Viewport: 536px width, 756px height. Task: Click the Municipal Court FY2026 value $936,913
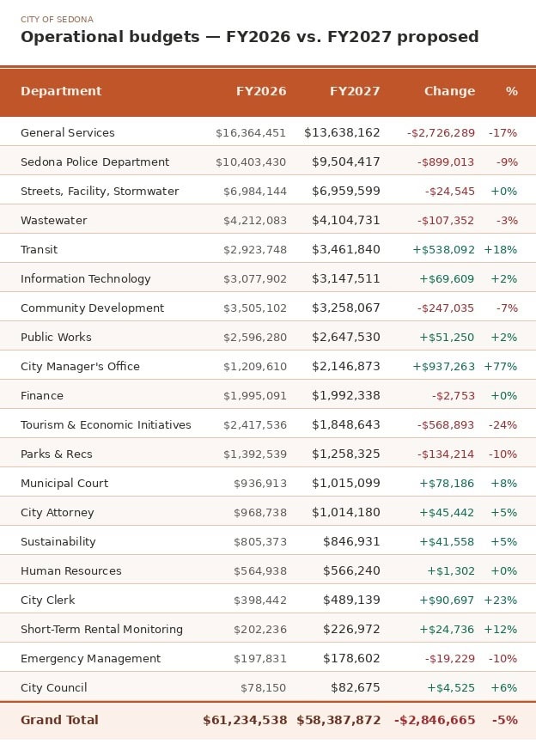pyautogui.click(x=260, y=483)
